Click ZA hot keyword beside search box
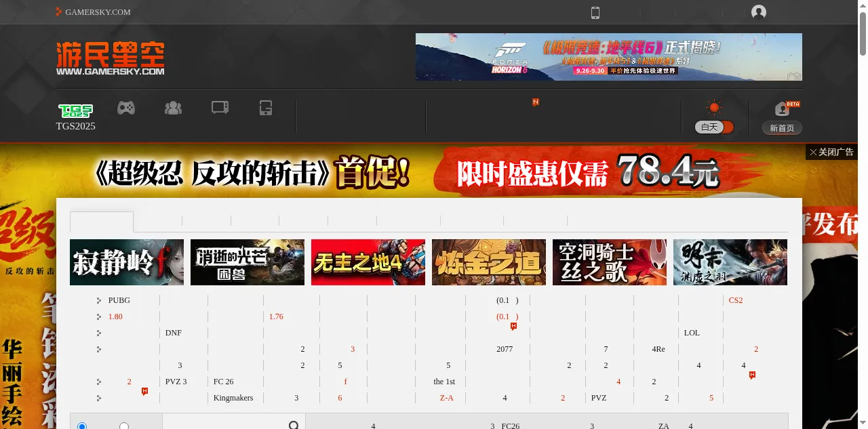 (x=664, y=426)
